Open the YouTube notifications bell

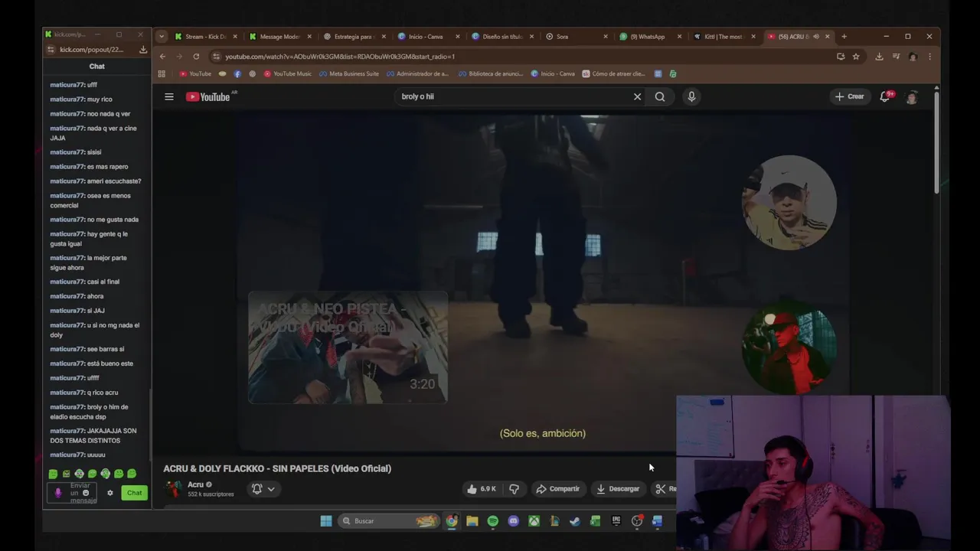pos(885,96)
